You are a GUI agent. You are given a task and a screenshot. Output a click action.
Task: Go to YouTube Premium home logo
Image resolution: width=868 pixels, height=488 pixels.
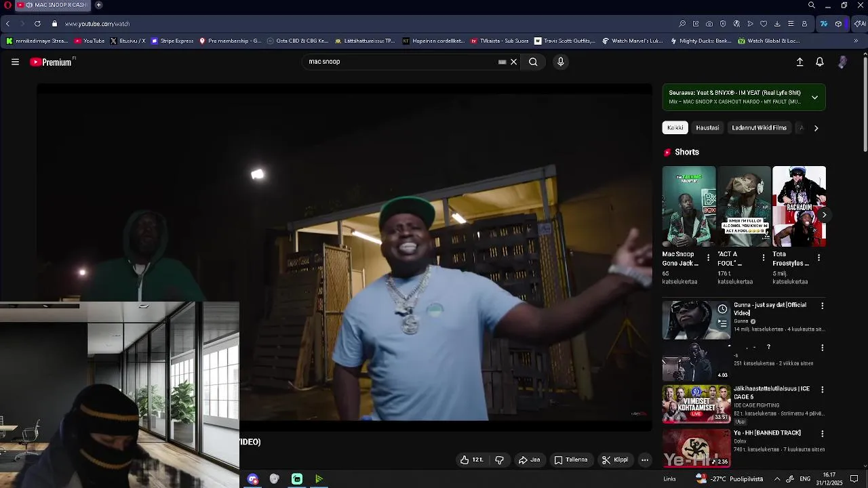52,62
